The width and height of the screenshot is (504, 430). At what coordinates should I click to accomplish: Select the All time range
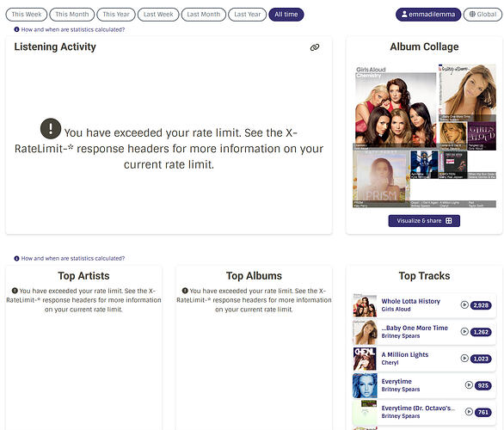[286, 15]
